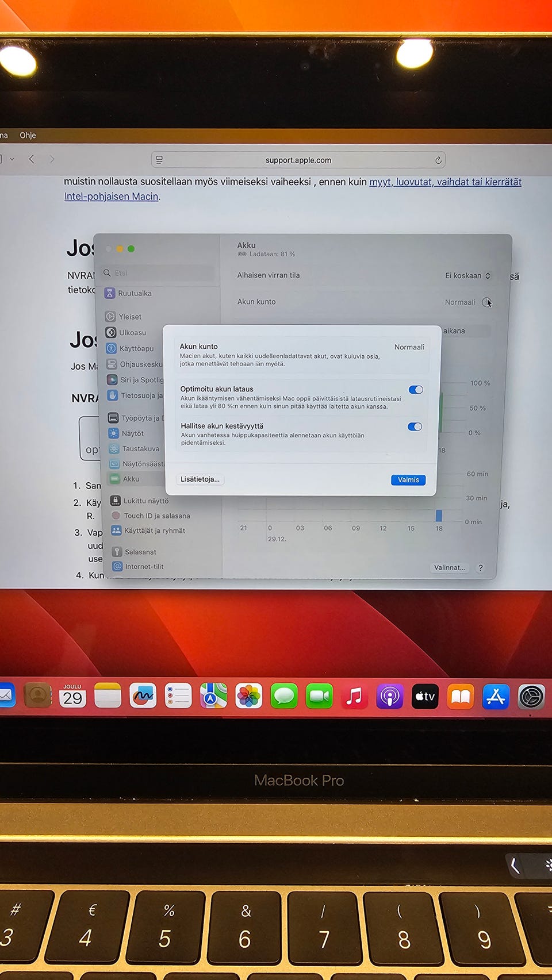This screenshot has width=552, height=980.
Task: Open the Intel-pohjaisen Macin link
Action: click(x=112, y=197)
